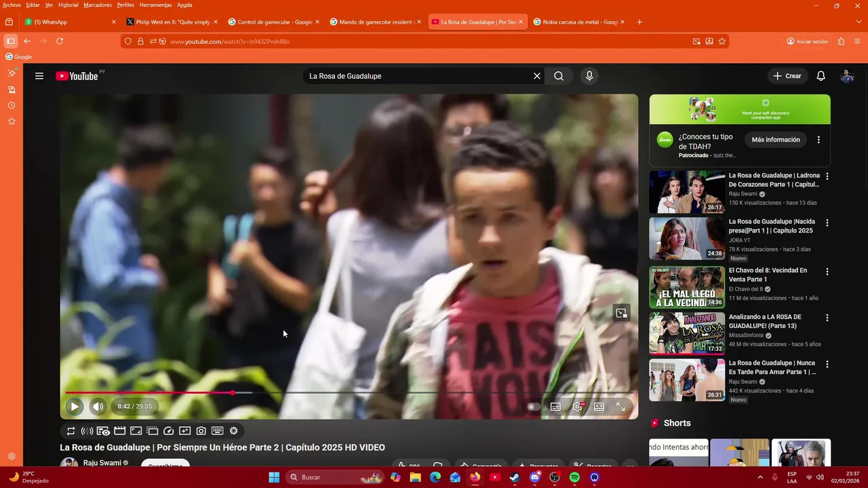This screenshot has height=488, width=868.
Task: Click the magnifier search button
Action: click(559, 76)
